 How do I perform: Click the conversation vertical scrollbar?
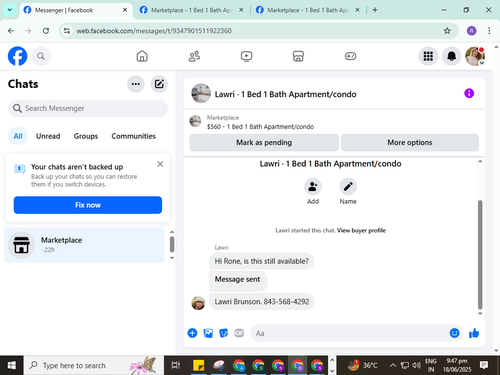tap(480, 255)
